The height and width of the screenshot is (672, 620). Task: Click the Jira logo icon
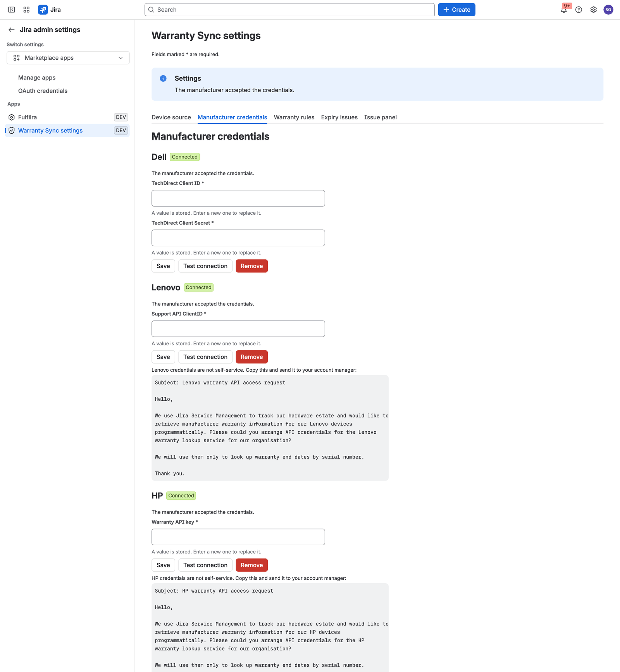[43, 10]
